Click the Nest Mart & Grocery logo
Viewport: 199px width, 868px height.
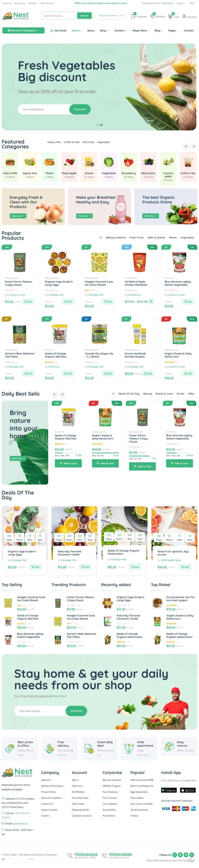click(16, 16)
